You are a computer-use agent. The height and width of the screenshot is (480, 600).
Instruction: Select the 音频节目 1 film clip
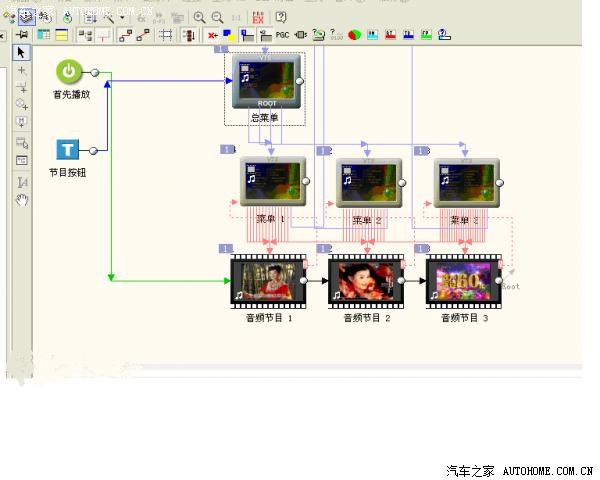point(267,281)
